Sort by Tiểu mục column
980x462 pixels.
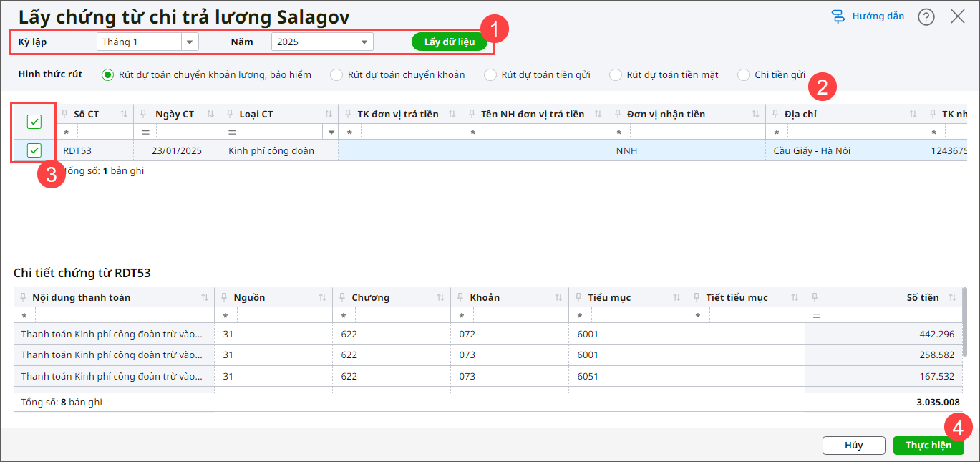tap(677, 298)
